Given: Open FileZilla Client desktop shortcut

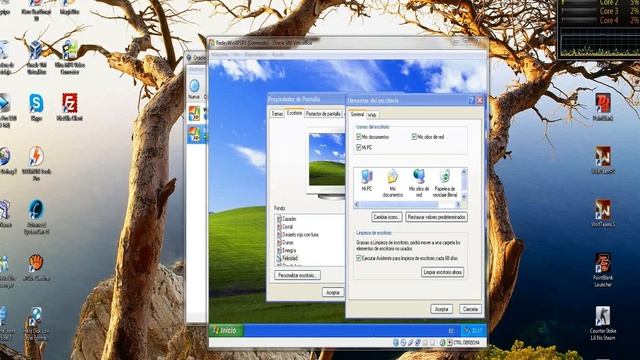Looking at the screenshot, I should point(70,108).
